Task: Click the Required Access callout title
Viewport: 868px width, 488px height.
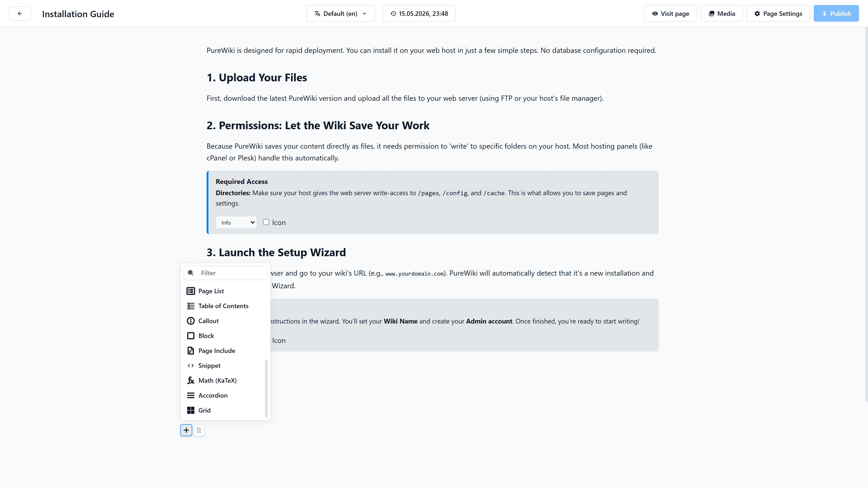Action: point(242,181)
